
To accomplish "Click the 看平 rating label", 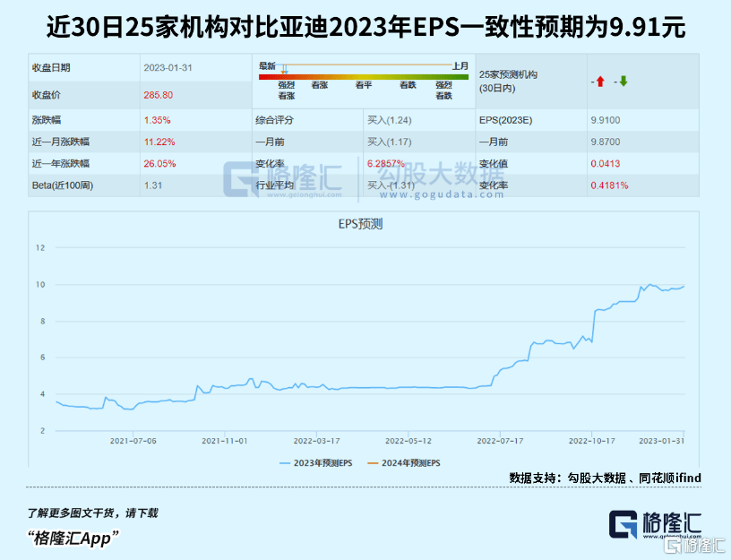I will 364,85.
